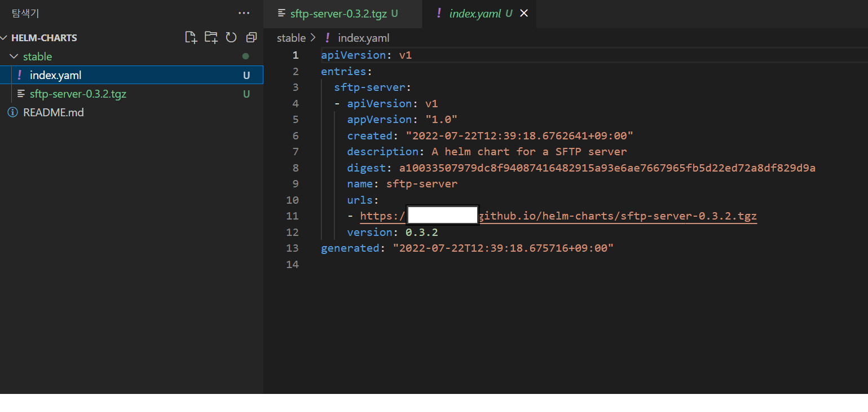
Task: Click the digest hash value on line 8
Action: pyautogui.click(x=607, y=168)
